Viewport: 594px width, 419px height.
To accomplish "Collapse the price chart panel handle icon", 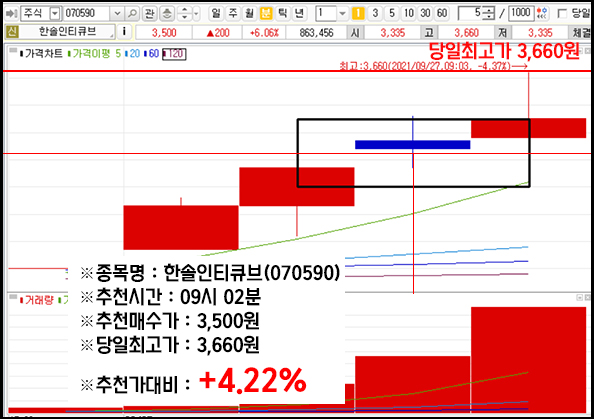I will tap(13, 50).
